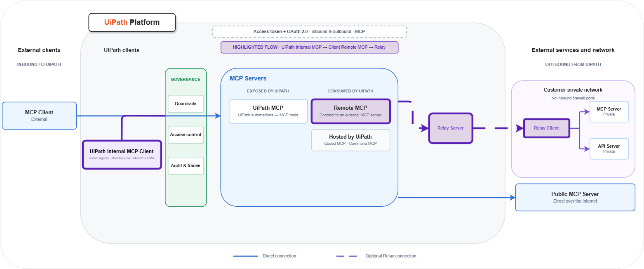644x269 pixels.
Task: Click No inbound firewall ports text
Action: [x=573, y=98]
